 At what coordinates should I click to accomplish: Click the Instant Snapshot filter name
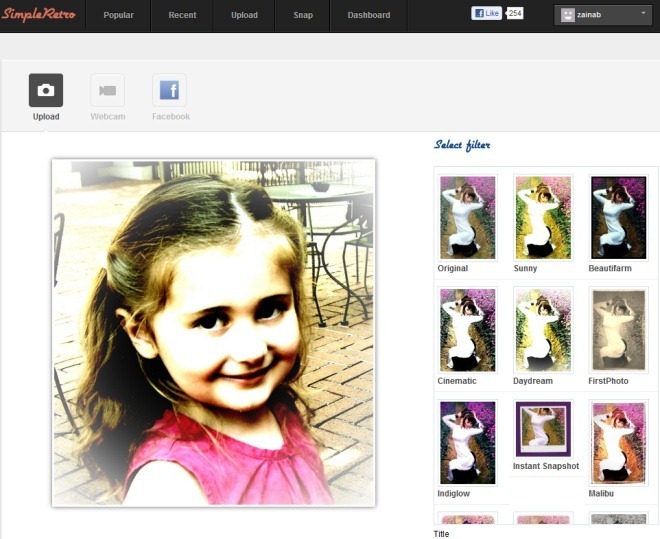click(x=546, y=466)
